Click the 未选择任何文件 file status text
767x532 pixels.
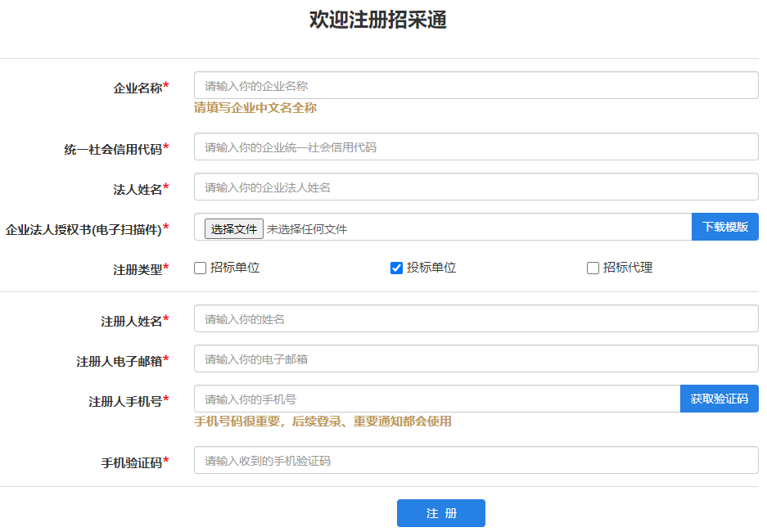307,229
